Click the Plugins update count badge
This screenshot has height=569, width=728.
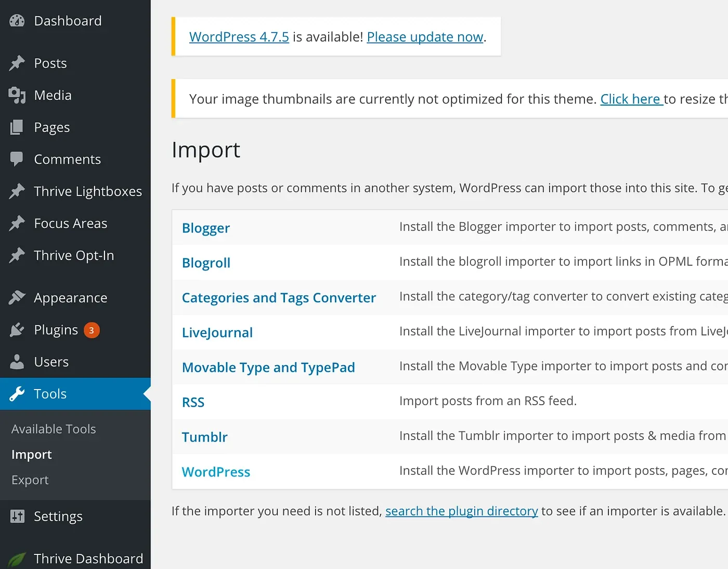pyautogui.click(x=92, y=330)
